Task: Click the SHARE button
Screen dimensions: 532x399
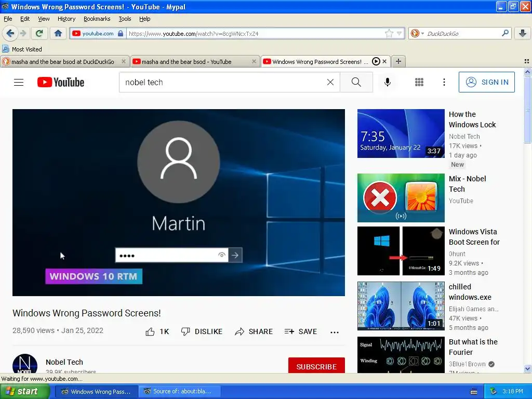Action: [254, 331]
